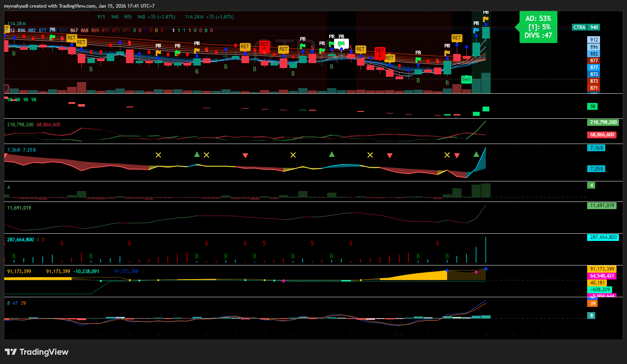Image resolution: width=627 pixels, height=364 pixels.
Task: Click the 7.25B axis label
Action: pos(596,169)
